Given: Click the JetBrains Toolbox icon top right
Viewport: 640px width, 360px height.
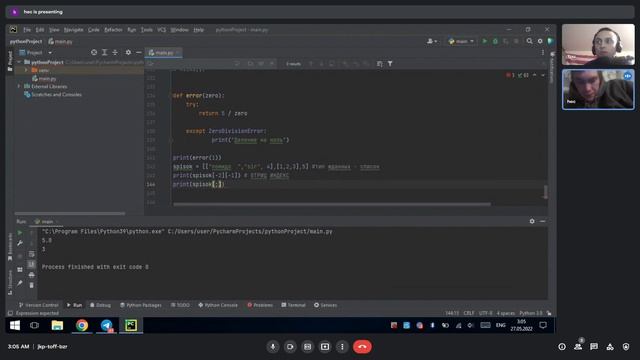Looking at the screenshot, I should pos(550,41).
